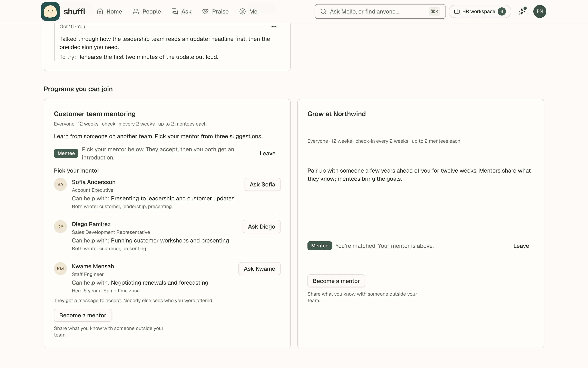Open Diego Ramírez's name
The image size is (588, 368).
pyautogui.click(x=91, y=224)
